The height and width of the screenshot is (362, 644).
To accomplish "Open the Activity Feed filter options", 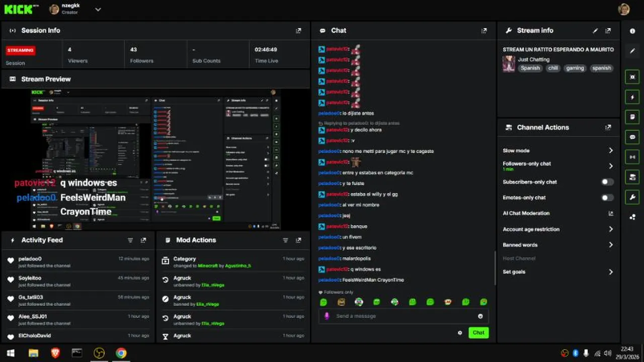I will tap(130, 240).
